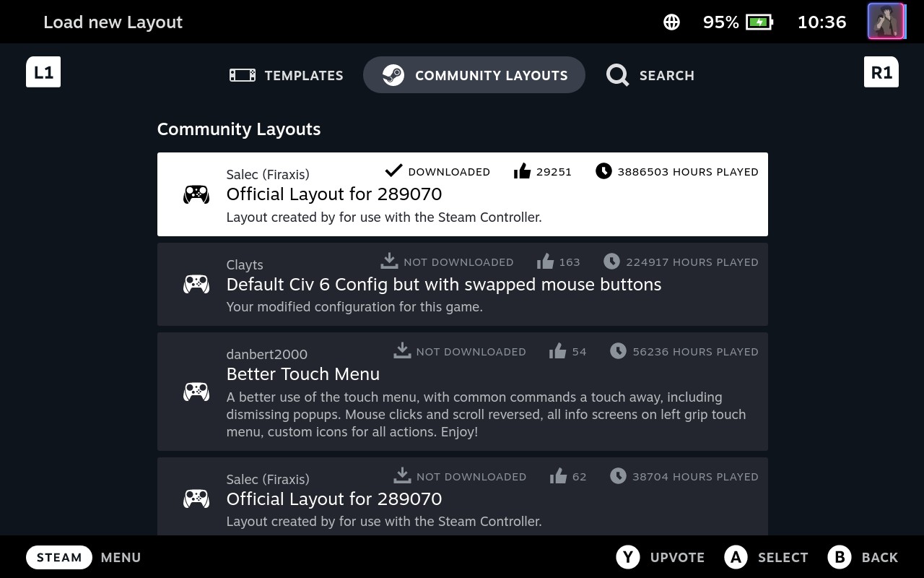Open the Search tab
Image resolution: width=924 pixels, height=578 pixels.
point(650,75)
